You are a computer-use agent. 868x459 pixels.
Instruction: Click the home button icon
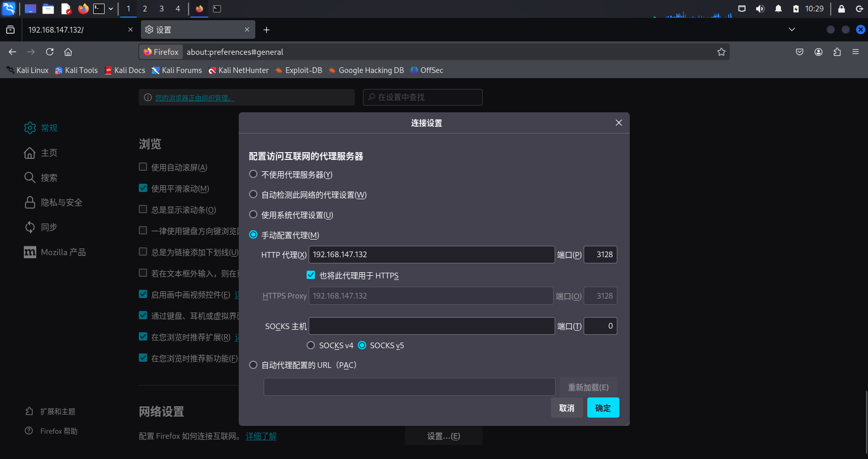68,52
